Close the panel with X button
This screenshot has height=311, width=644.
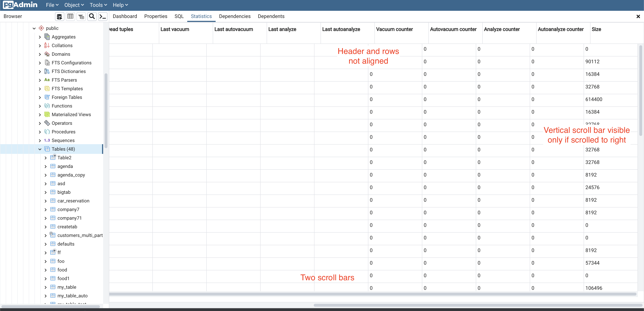tap(638, 17)
